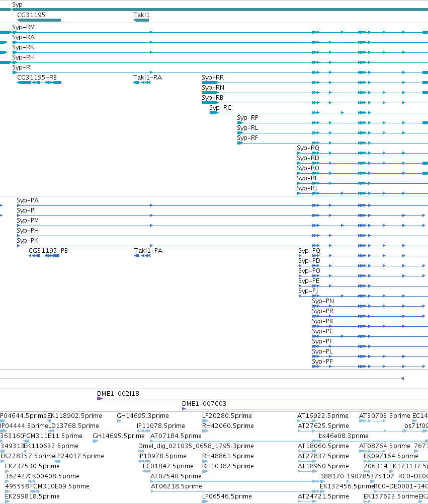Open the Syp-PJ protein label
Screen dimensions: 428x504
tap(308, 291)
